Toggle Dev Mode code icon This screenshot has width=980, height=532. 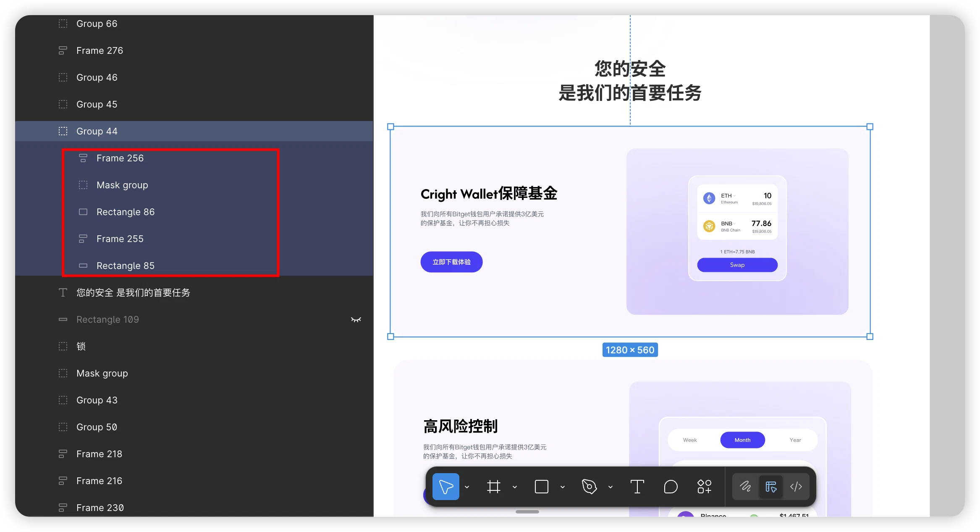[x=796, y=487]
